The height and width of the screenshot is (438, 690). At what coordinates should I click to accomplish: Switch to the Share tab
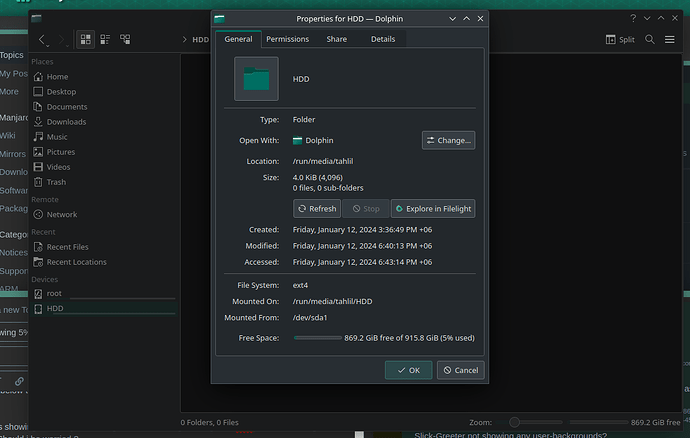click(336, 39)
